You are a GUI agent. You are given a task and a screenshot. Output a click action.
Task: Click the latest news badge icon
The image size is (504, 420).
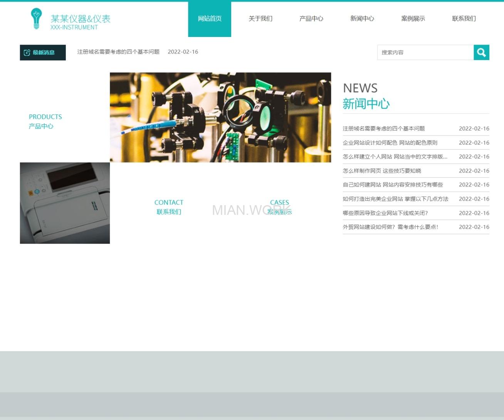click(27, 52)
